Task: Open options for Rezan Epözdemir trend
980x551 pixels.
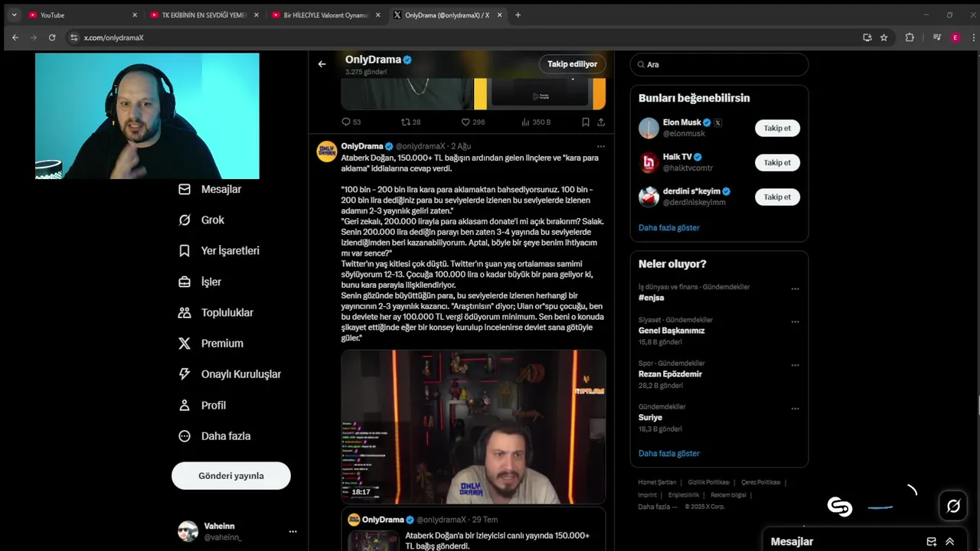Action: (795, 366)
